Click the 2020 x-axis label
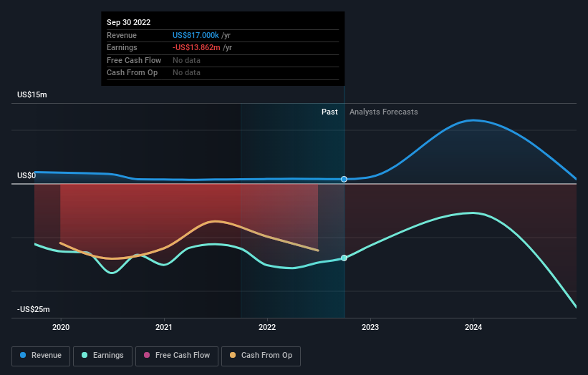The image size is (588, 375). pyautogui.click(x=61, y=328)
